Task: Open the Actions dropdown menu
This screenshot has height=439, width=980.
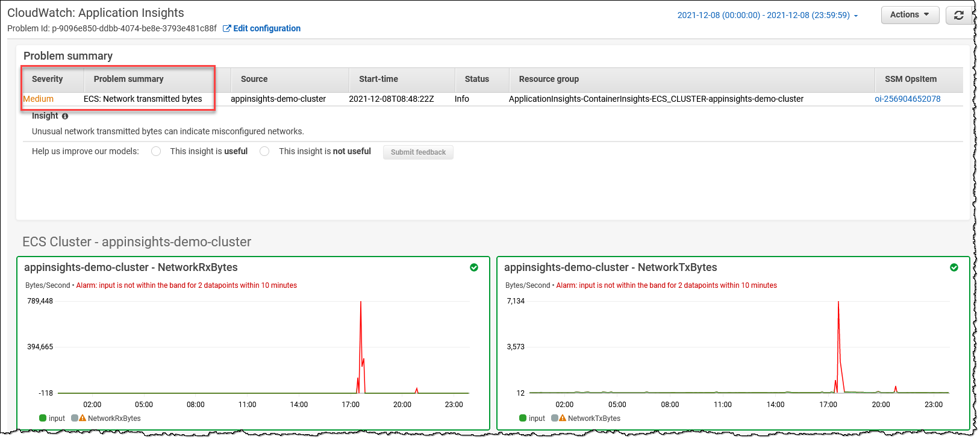Action: [910, 15]
